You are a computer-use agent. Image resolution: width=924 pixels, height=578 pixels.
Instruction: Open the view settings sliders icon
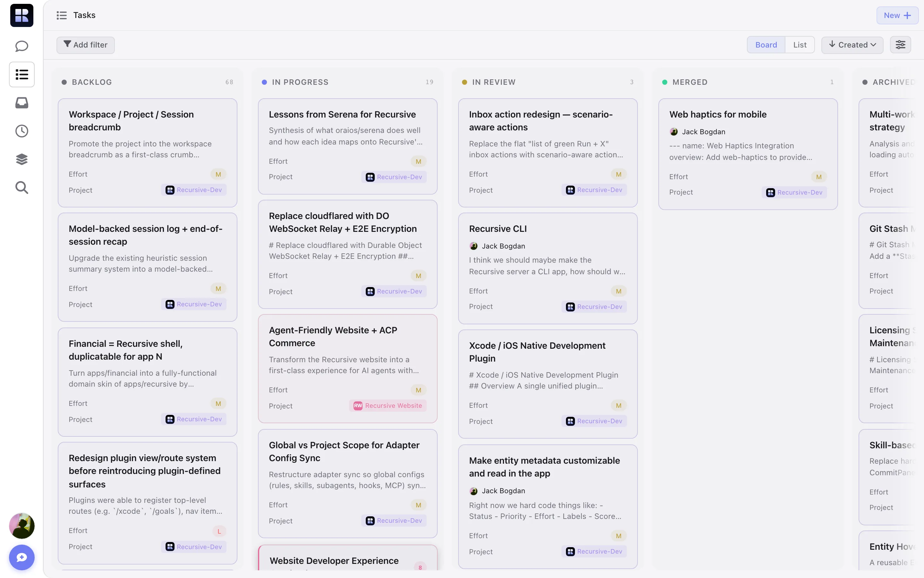pyautogui.click(x=900, y=45)
